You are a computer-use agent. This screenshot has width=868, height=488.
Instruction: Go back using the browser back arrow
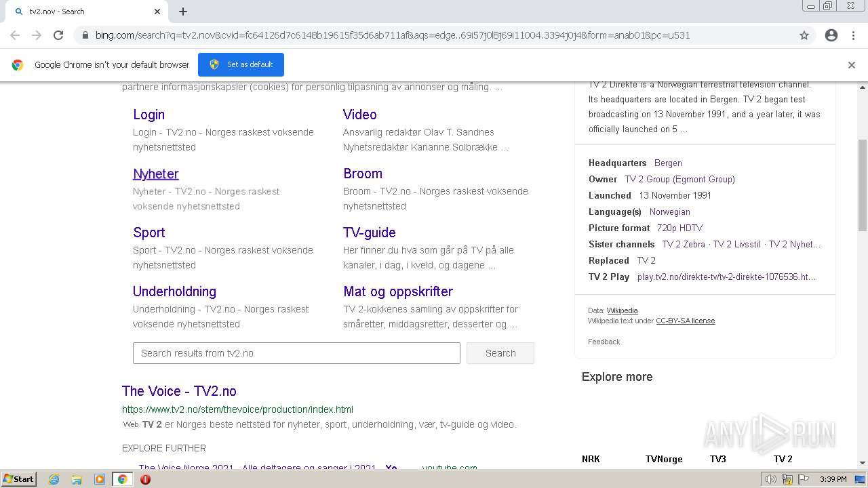click(x=15, y=35)
